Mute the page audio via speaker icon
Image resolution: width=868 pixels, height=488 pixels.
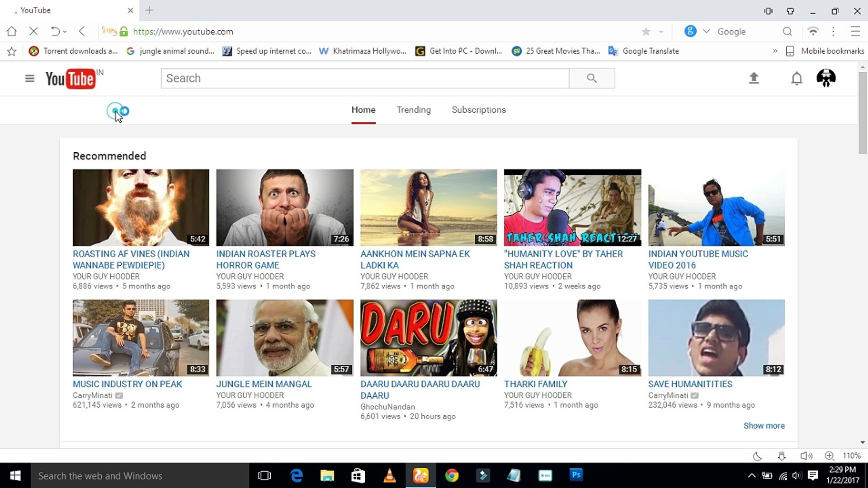807,456
